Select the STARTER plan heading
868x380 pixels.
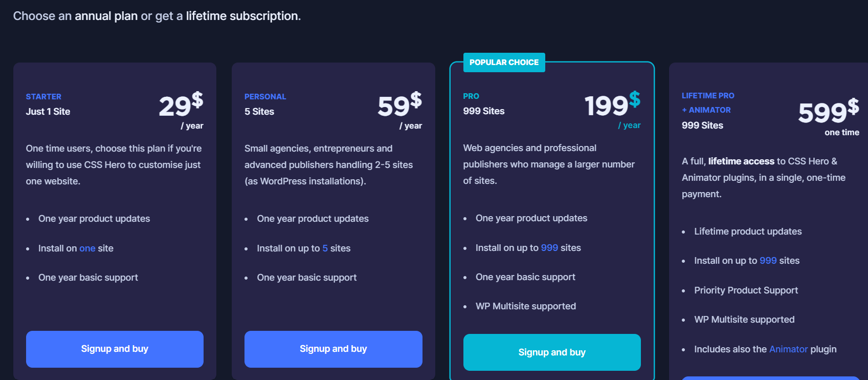click(43, 97)
